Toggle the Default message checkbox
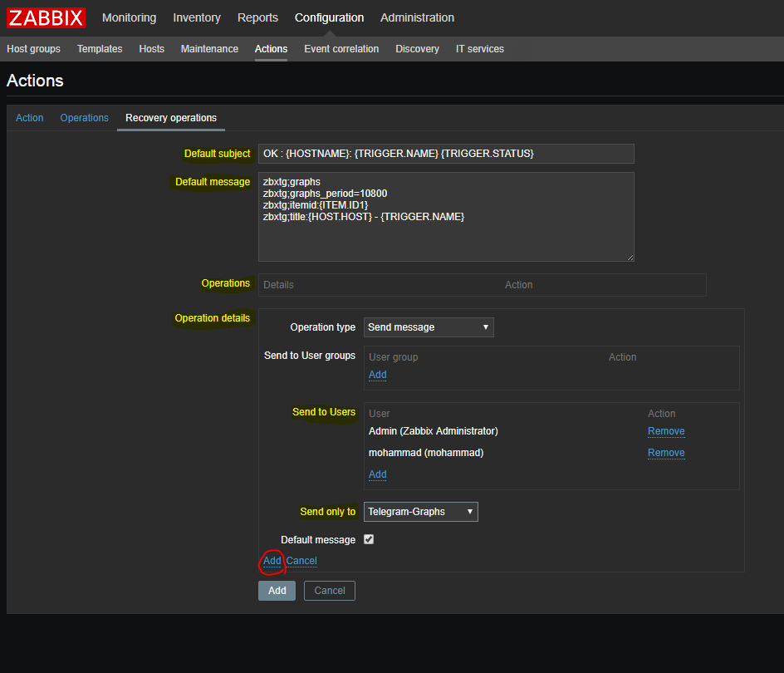 (369, 539)
